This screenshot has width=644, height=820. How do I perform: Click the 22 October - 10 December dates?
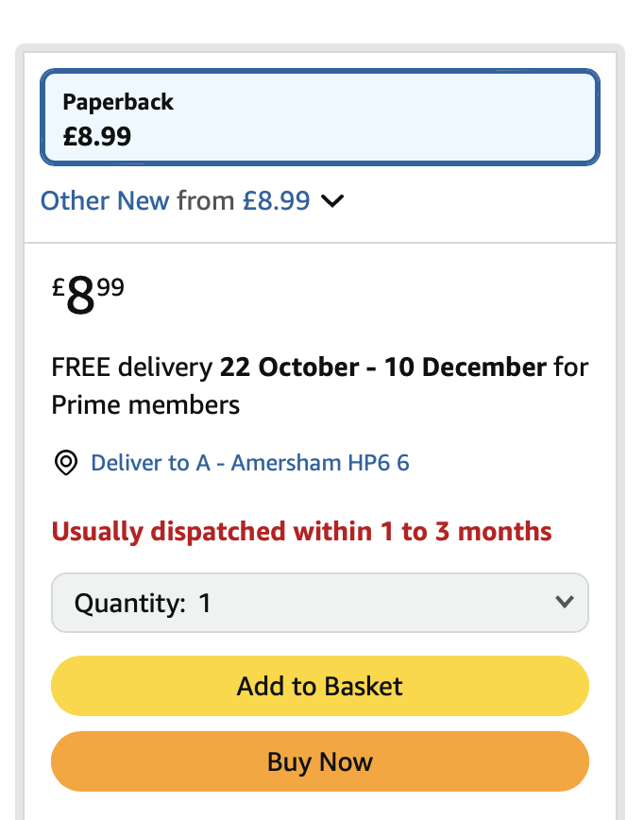[382, 367]
